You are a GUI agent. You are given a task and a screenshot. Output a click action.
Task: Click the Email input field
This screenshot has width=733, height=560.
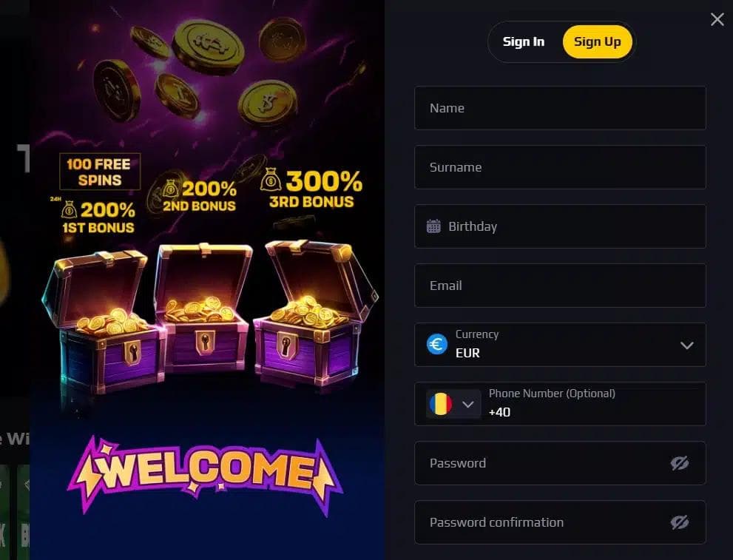point(560,286)
